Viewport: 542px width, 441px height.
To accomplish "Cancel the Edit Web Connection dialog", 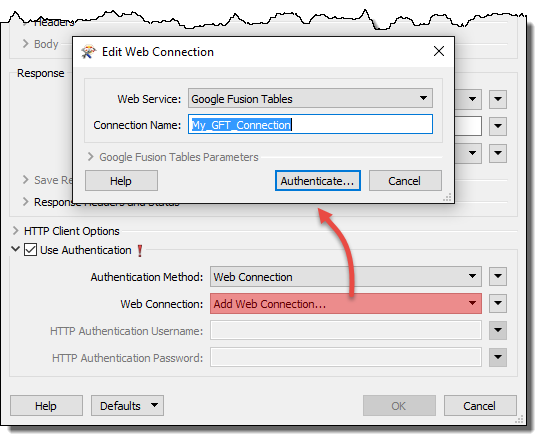I will coord(405,181).
